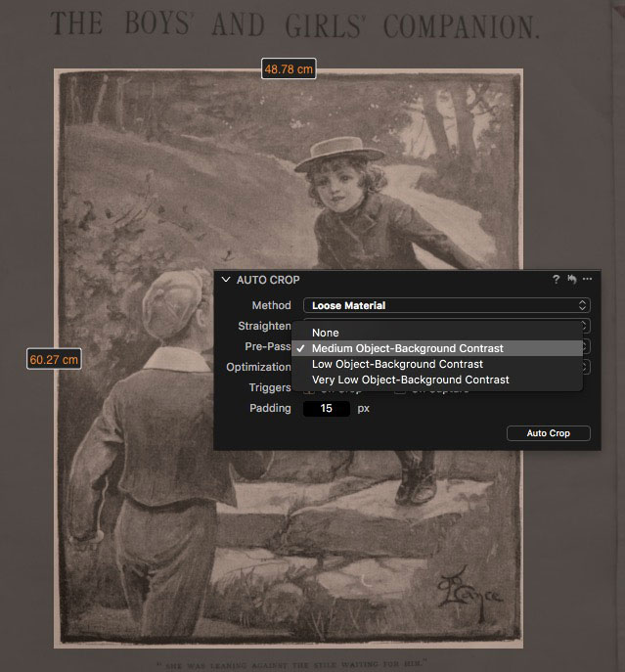Choose Medium Object-Background Contrast option
The image size is (625, 672).
[x=437, y=348]
